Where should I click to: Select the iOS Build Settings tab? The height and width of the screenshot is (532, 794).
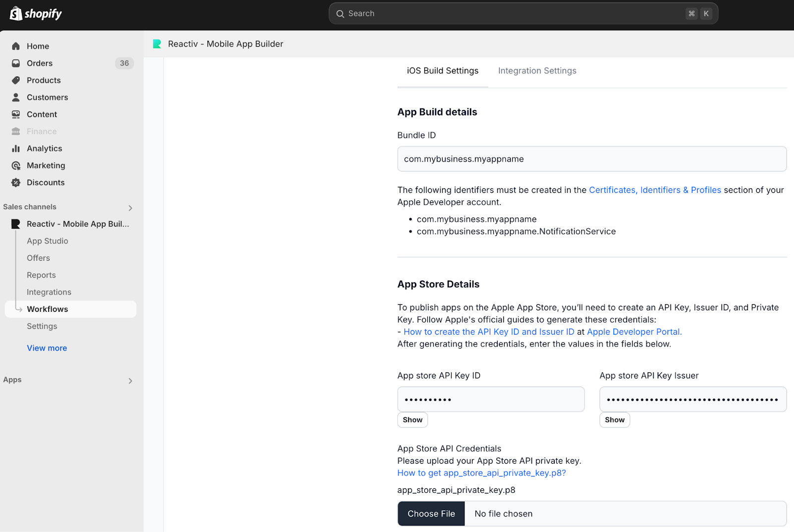pyautogui.click(x=443, y=71)
